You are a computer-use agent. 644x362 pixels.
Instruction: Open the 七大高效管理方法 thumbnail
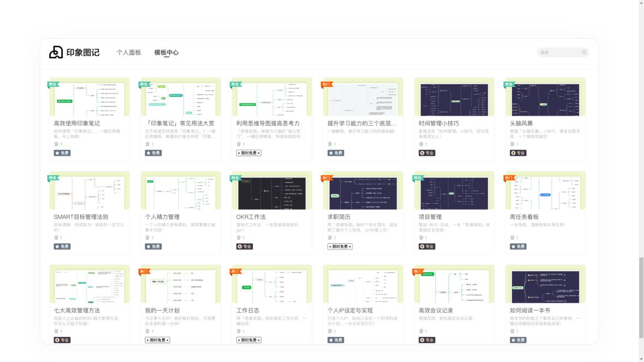[x=90, y=284]
